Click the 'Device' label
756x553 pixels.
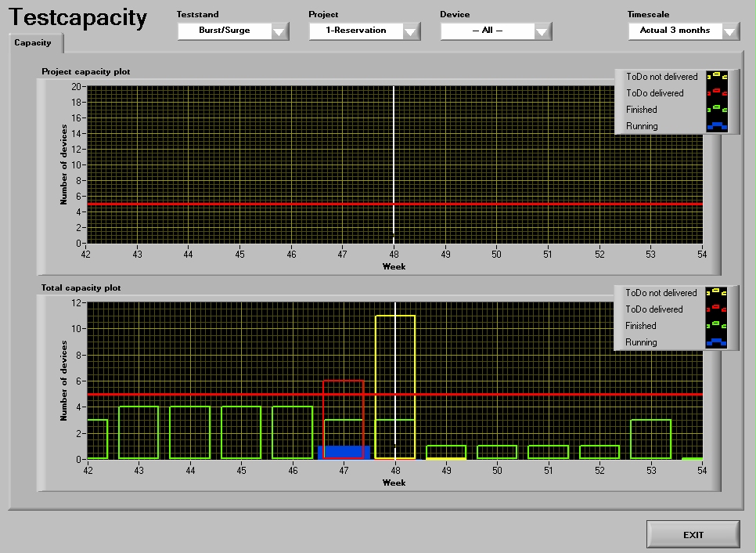click(x=455, y=14)
